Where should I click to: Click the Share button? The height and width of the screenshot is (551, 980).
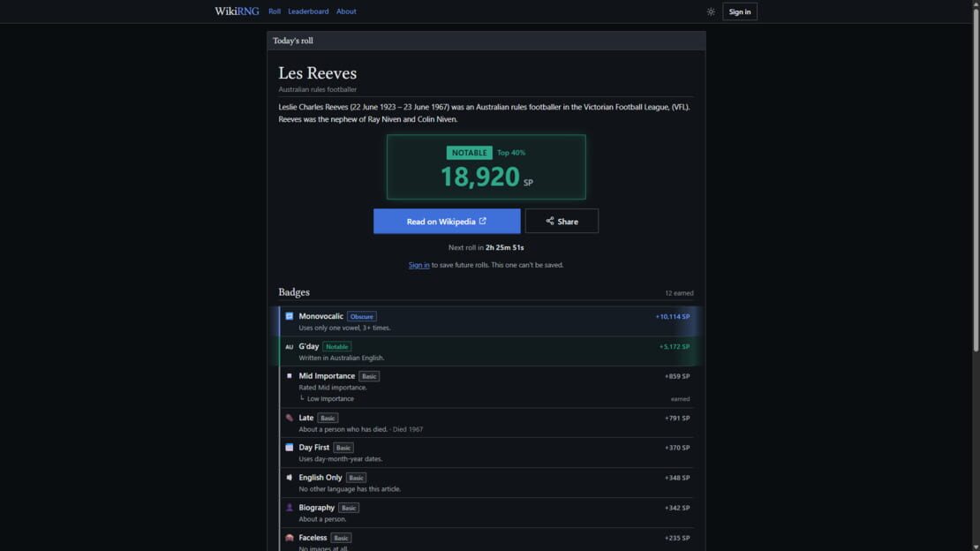pyautogui.click(x=562, y=222)
